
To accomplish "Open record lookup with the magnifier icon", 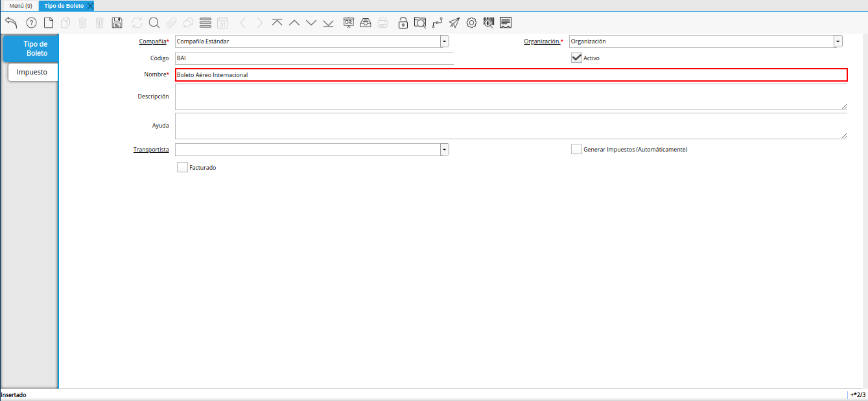I will 154,23.
